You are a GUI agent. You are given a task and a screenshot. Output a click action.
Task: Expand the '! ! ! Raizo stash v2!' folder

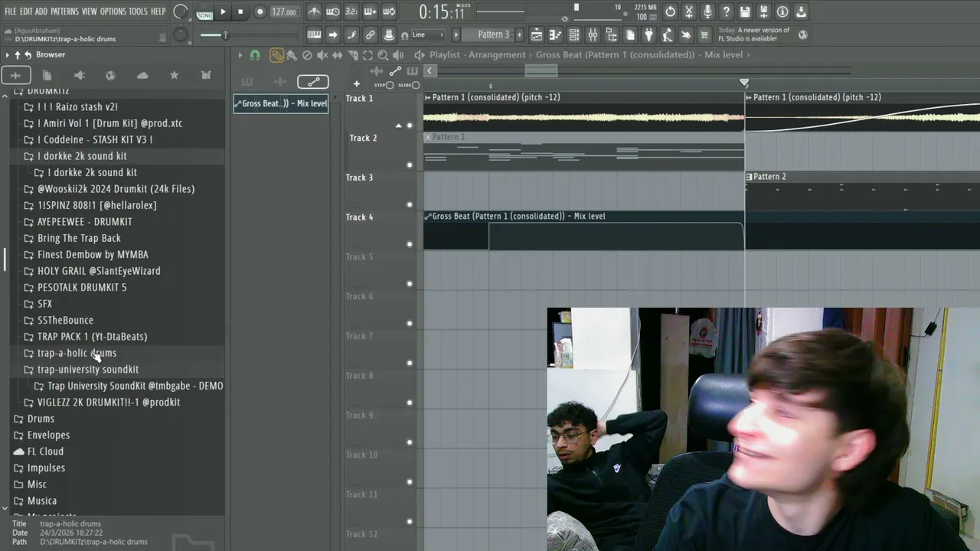coord(79,107)
